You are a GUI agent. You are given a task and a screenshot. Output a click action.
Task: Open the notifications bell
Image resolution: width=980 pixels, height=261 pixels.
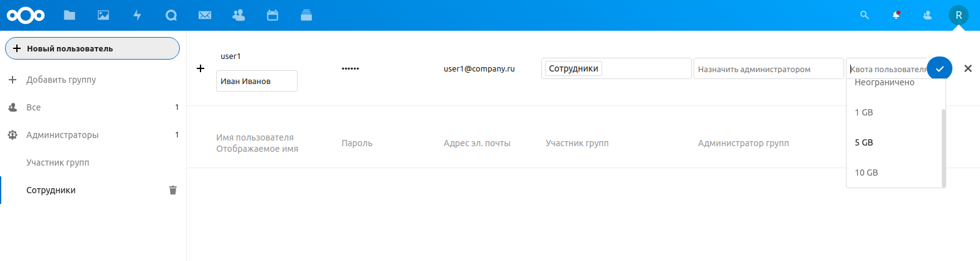point(897,15)
